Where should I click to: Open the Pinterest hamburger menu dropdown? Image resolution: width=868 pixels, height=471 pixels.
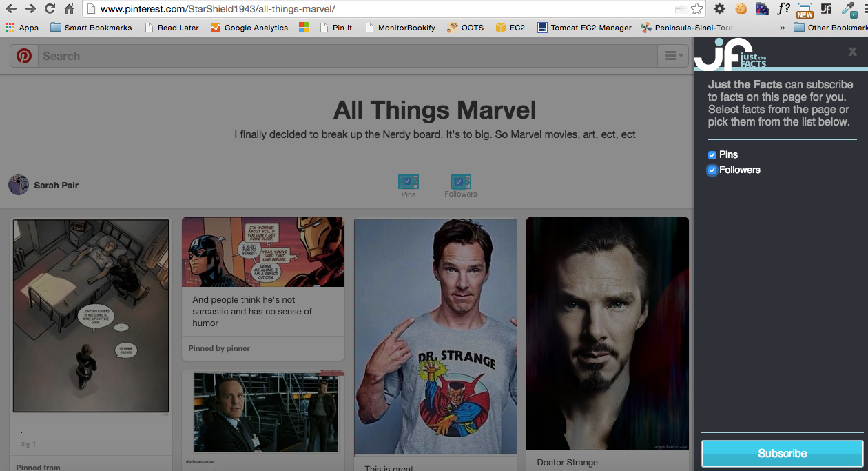point(673,56)
